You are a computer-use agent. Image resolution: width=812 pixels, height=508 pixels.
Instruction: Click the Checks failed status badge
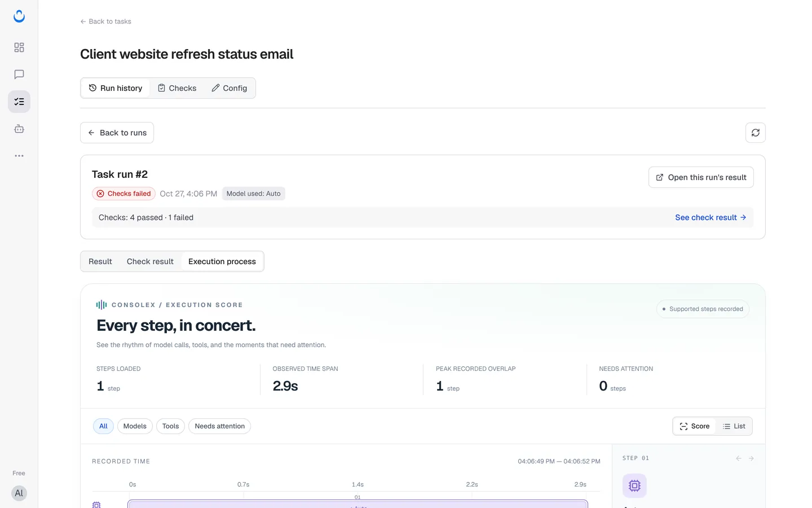coord(123,194)
